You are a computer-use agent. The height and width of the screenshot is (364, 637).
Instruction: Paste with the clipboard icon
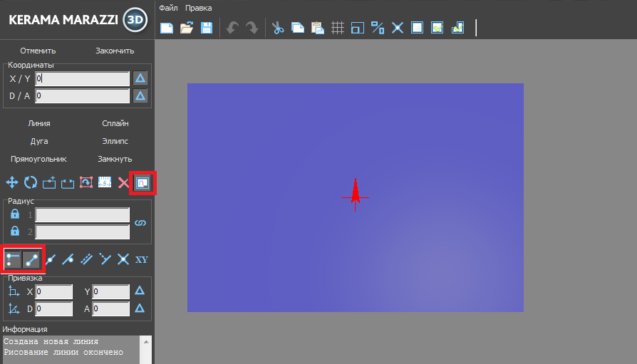pyautogui.click(x=318, y=28)
